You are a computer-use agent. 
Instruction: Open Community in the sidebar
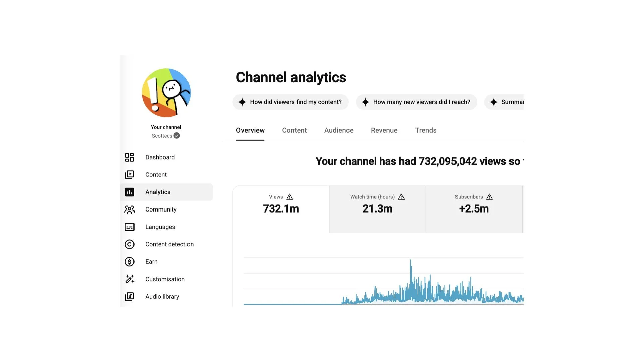pos(167,209)
